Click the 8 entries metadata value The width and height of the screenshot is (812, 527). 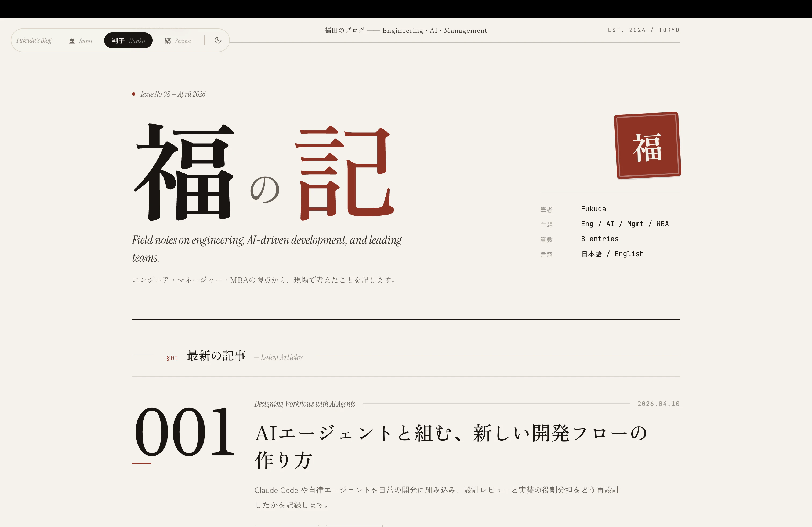click(600, 239)
